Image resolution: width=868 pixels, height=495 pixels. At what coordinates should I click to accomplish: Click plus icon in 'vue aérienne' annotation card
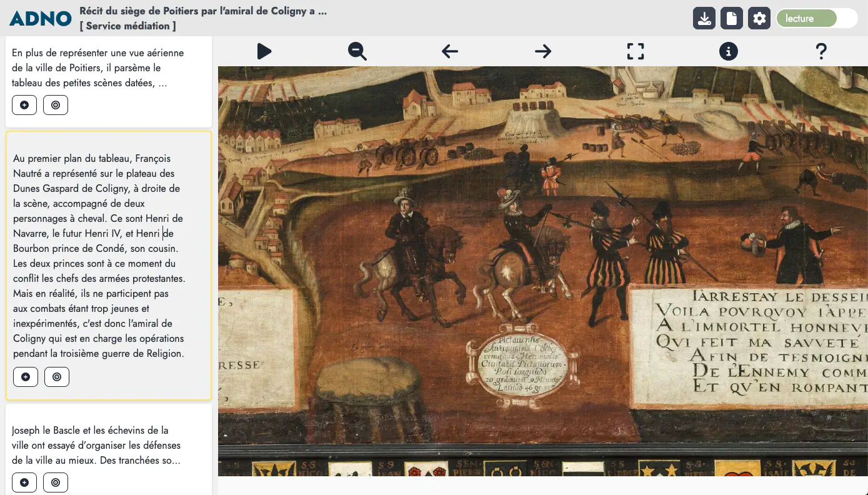[24, 105]
